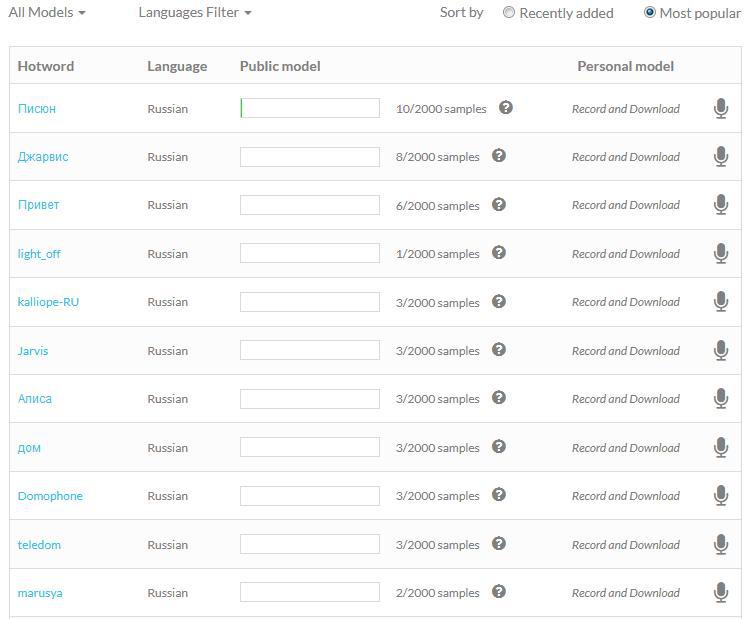Click Record and Download for light_off
The height and width of the screenshot is (619, 749).
(x=625, y=254)
